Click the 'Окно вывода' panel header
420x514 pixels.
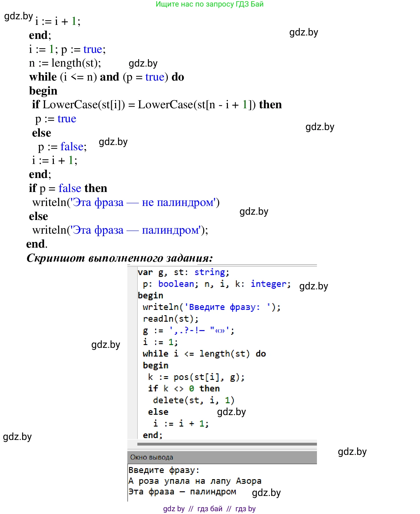(x=222, y=457)
